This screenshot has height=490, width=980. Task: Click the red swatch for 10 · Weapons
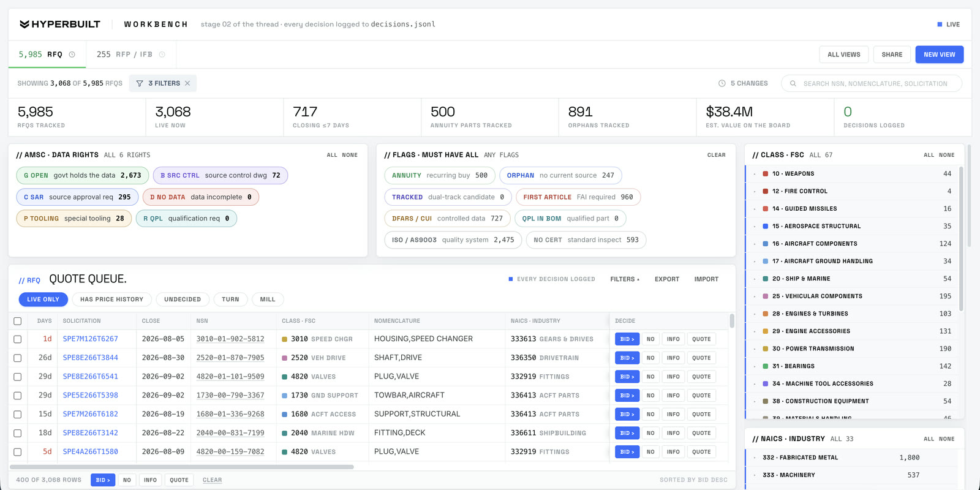[x=766, y=174]
